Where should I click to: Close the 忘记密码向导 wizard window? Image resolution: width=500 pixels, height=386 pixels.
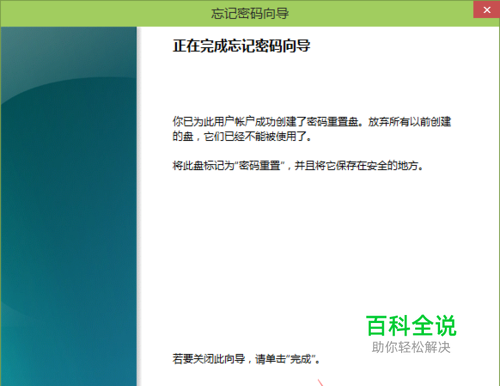click(487, 10)
